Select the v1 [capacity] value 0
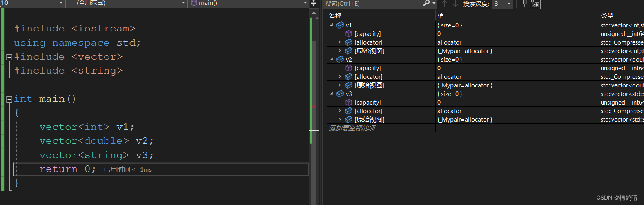The height and width of the screenshot is (205, 644). (439, 33)
